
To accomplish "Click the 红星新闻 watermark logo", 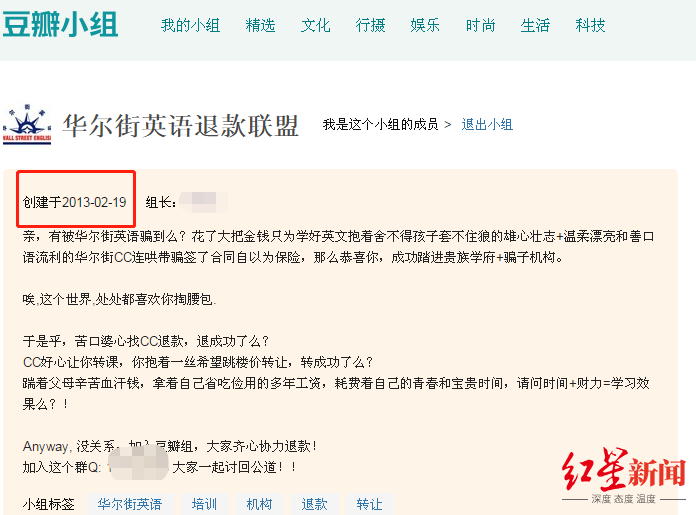I will (624, 475).
